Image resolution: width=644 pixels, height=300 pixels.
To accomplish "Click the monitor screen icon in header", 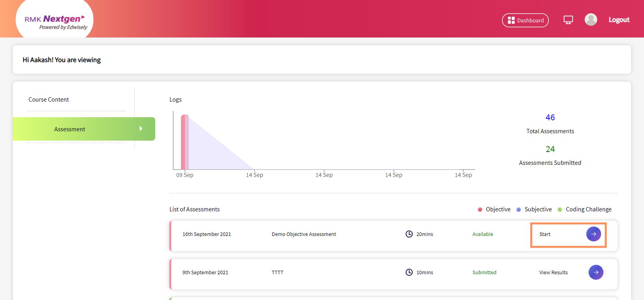I will coord(568,20).
